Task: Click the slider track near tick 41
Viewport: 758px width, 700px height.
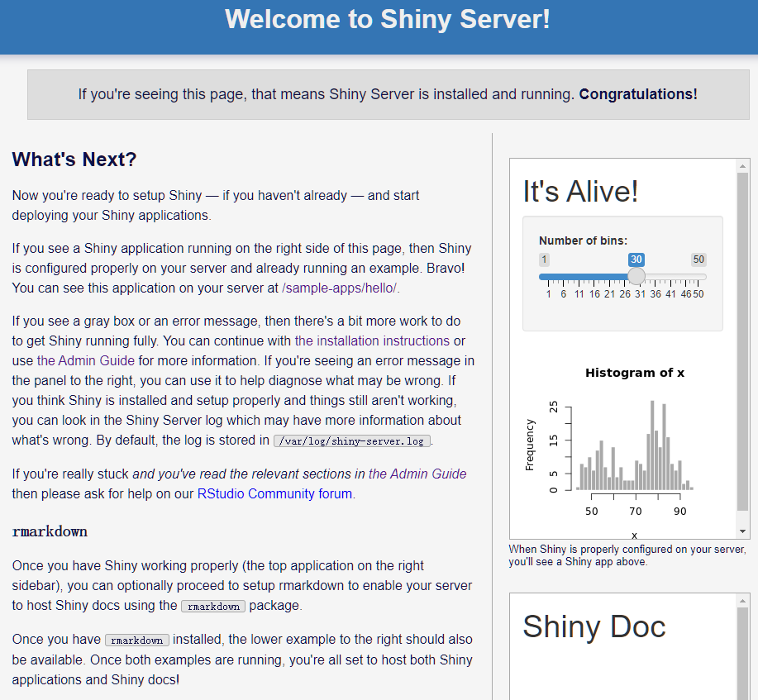Action: pyautogui.click(x=670, y=277)
